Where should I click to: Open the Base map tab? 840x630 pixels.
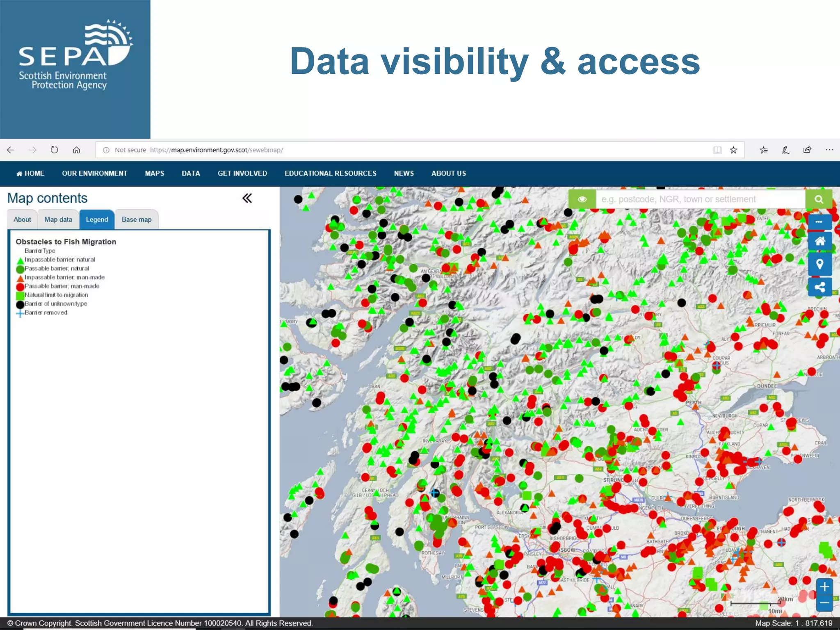[x=136, y=219]
